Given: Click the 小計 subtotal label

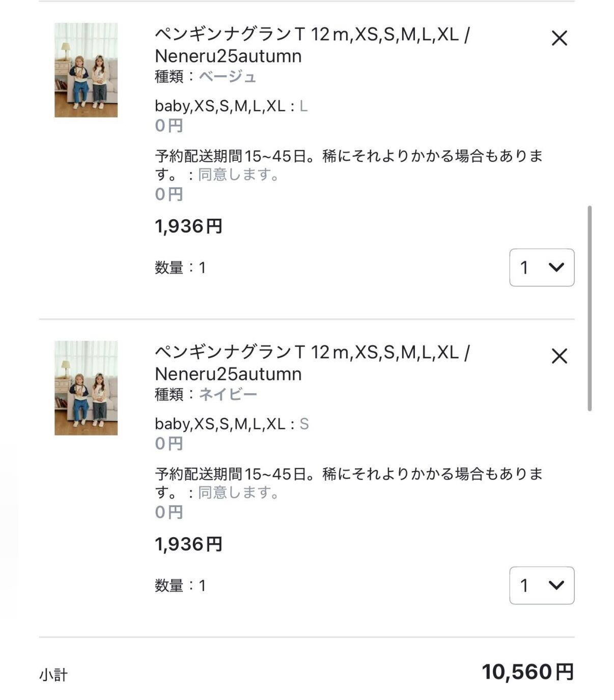Looking at the screenshot, I should tap(53, 675).
